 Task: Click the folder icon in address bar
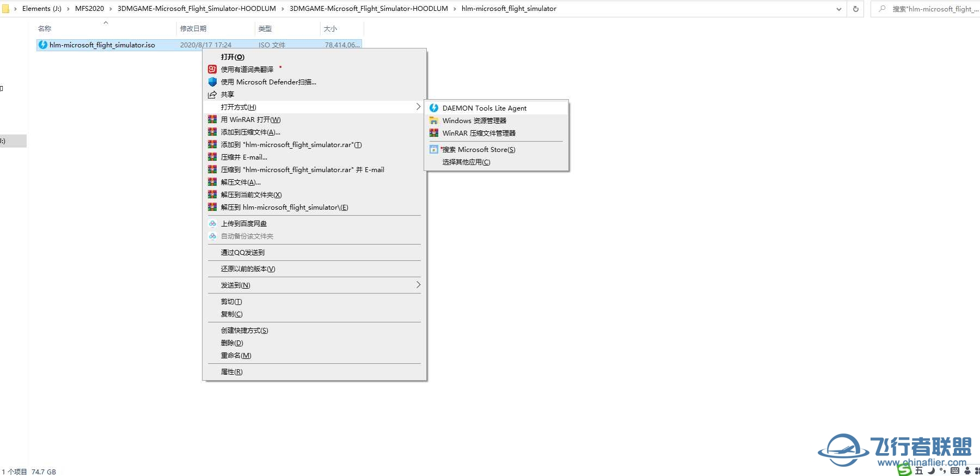click(5, 9)
